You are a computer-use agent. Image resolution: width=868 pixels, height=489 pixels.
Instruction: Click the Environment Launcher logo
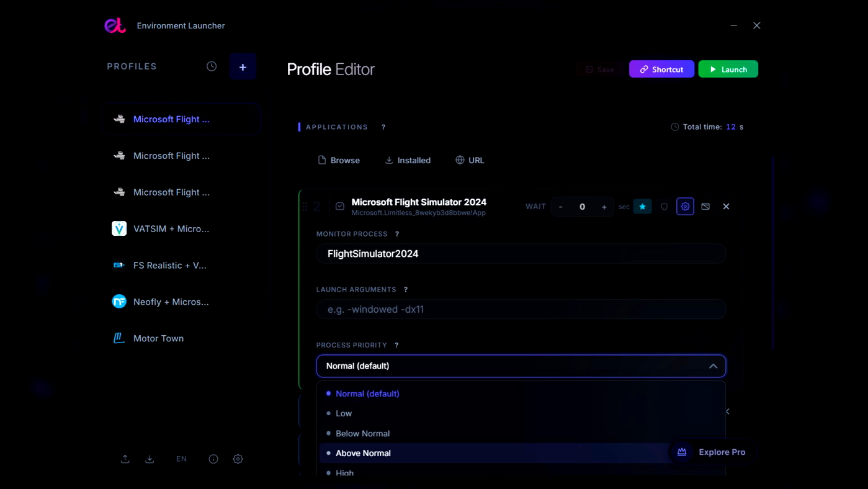click(x=115, y=25)
